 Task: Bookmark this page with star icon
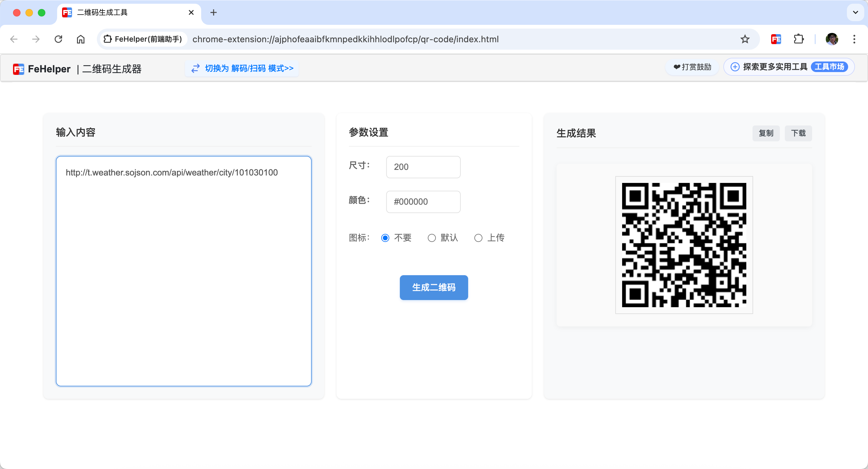745,39
